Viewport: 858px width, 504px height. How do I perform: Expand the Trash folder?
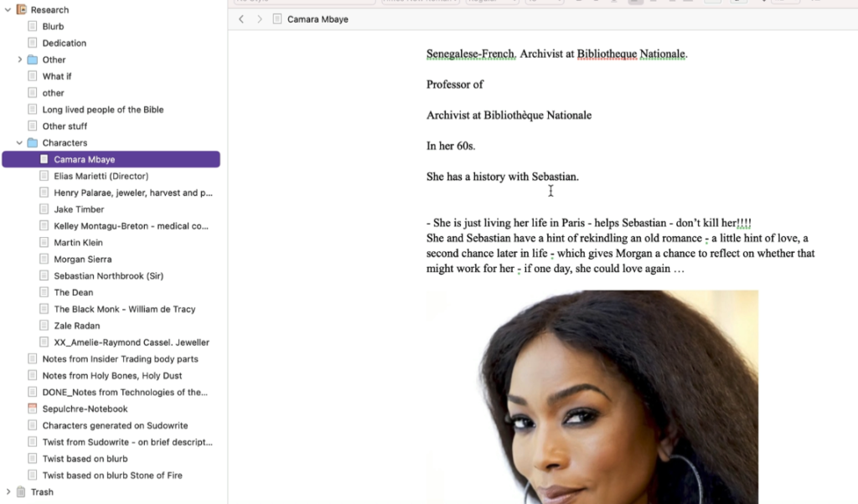pyautogui.click(x=8, y=492)
